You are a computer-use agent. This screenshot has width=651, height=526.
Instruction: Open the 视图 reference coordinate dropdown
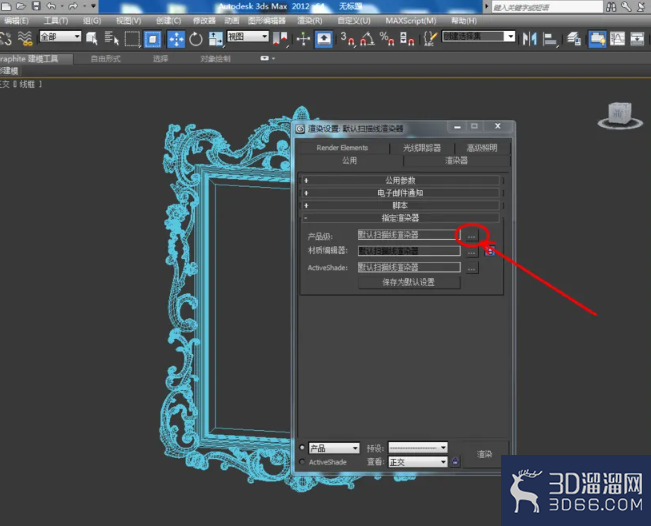(x=248, y=37)
